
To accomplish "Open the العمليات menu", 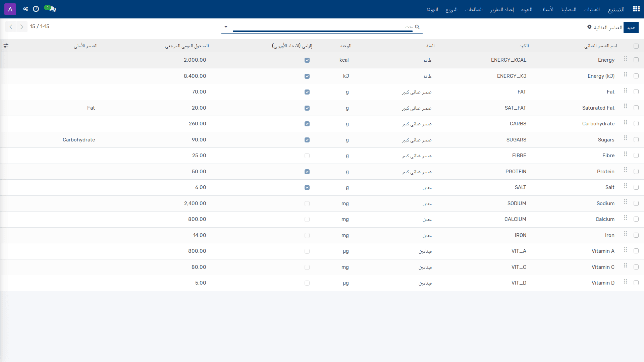I will point(592,9).
